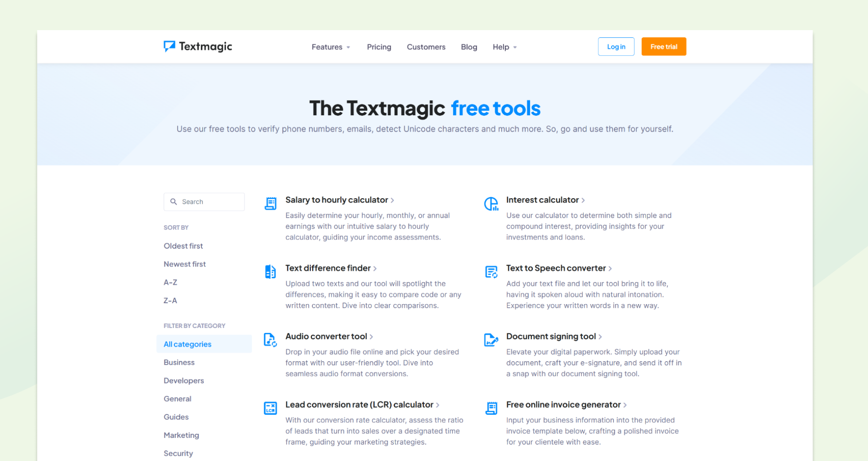Image resolution: width=868 pixels, height=461 pixels.
Task: Open the Free online invoice generator link
Action: [x=566, y=405]
